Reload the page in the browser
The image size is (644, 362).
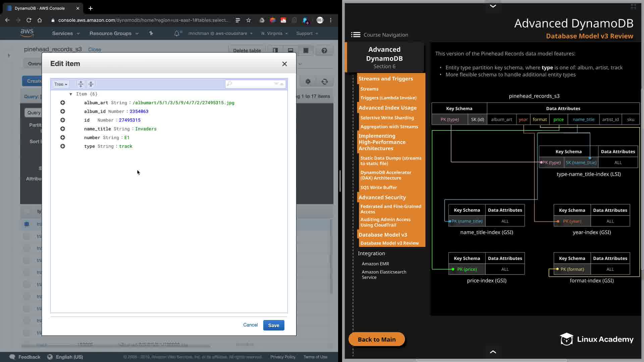(29, 20)
